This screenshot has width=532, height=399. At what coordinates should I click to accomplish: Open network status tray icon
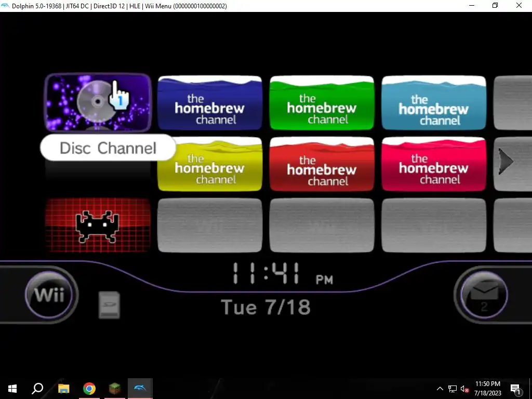tap(453, 389)
